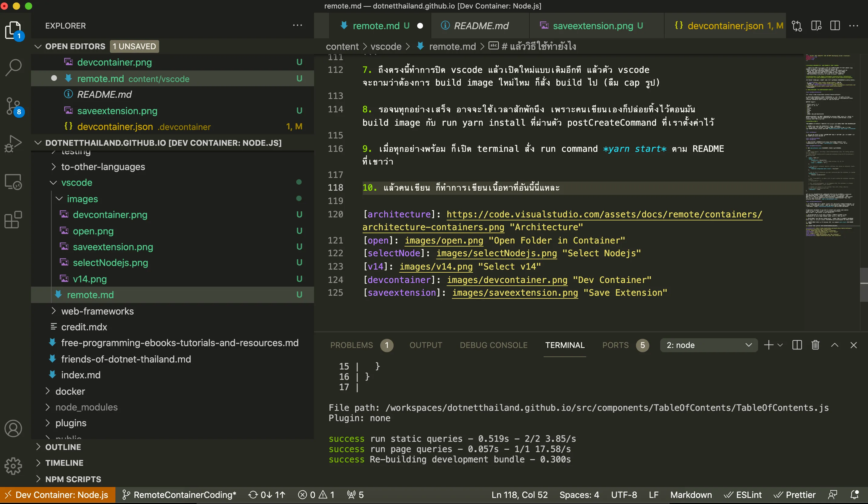Collapse the images folder
The image size is (868, 504).
(59, 199)
